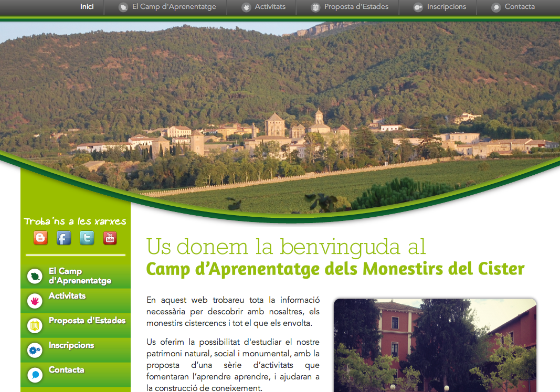Click hand icon beside top Activitats
The image size is (560, 392).
click(x=246, y=7)
